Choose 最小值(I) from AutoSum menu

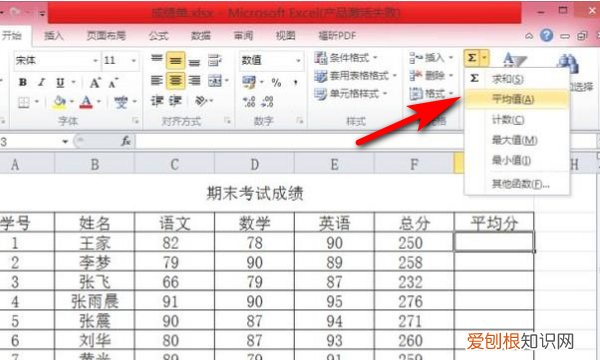516,160
